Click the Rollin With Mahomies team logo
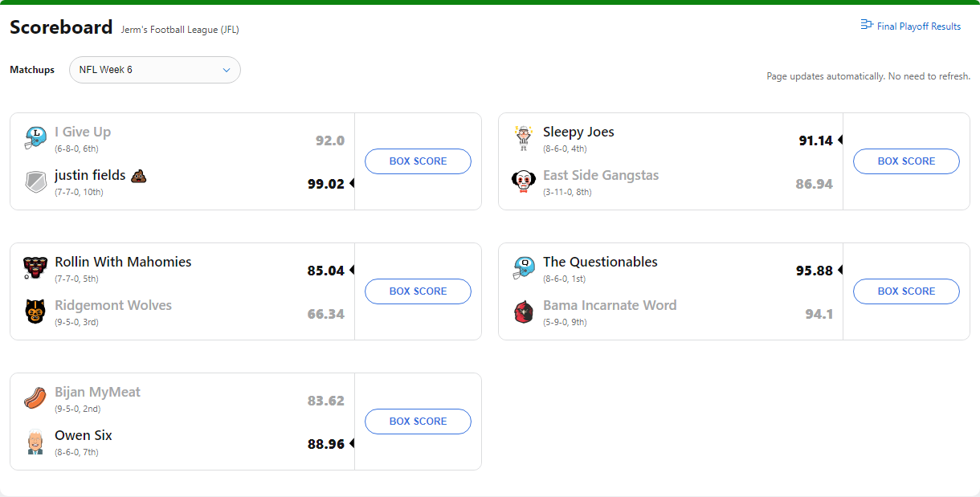Screen dimensions: 980x497 (35, 268)
